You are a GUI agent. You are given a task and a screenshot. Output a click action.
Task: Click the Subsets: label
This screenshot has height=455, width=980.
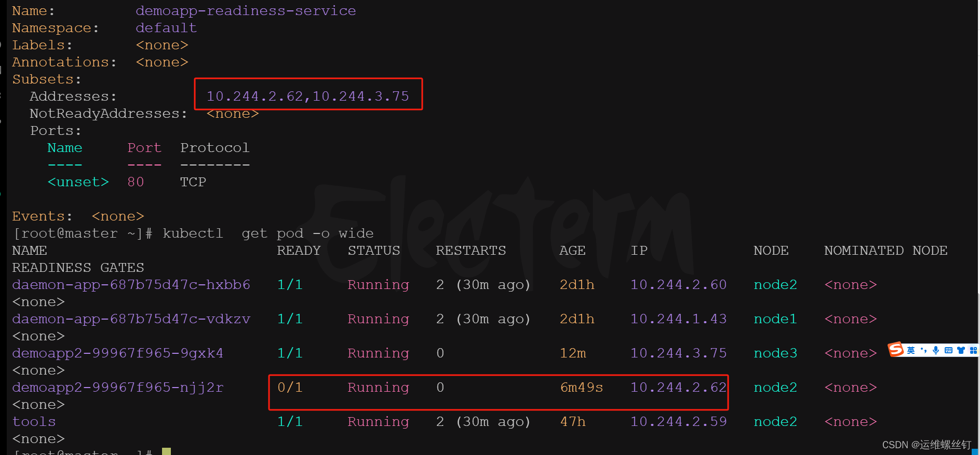(x=47, y=79)
